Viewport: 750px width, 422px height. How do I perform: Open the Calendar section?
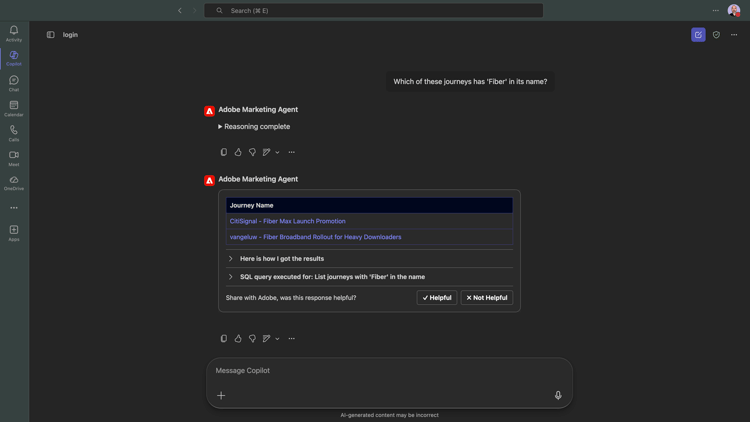(x=14, y=108)
